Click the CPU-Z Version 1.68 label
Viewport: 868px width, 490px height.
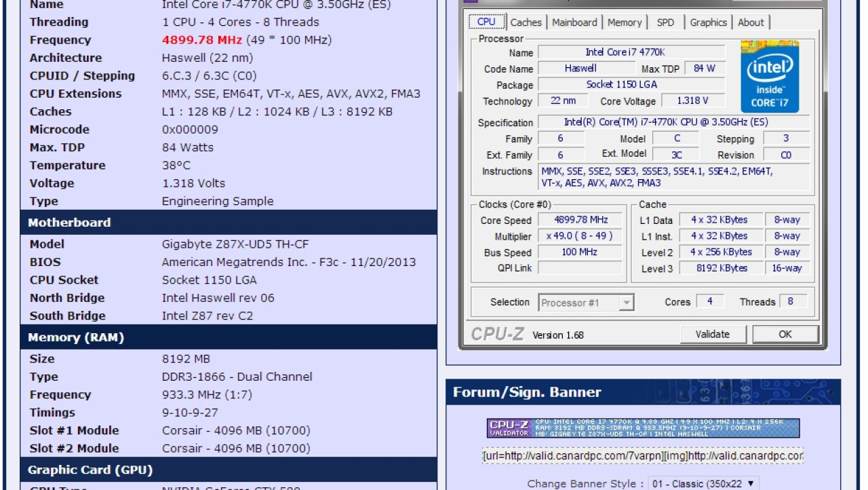click(x=557, y=335)
